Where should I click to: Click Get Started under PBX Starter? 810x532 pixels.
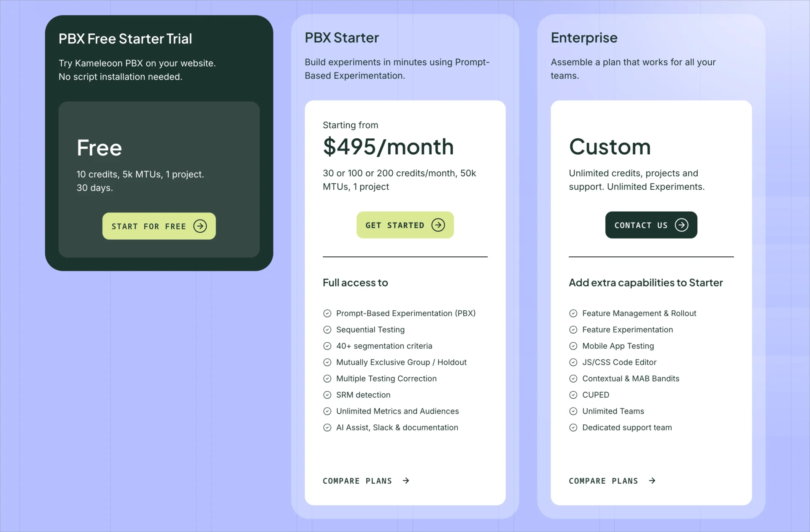[405, 225]
